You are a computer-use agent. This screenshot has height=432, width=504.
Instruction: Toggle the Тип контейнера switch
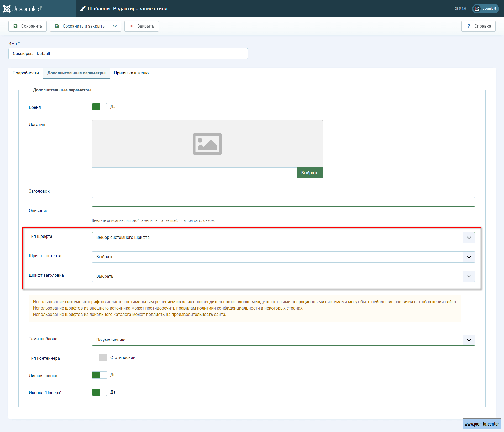(99, 358)
